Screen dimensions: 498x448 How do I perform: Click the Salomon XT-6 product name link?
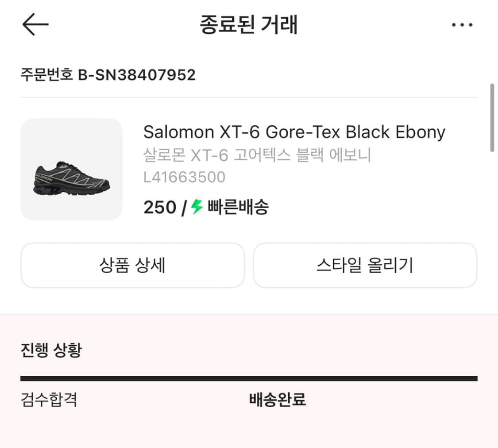click(x=293, y=132)
